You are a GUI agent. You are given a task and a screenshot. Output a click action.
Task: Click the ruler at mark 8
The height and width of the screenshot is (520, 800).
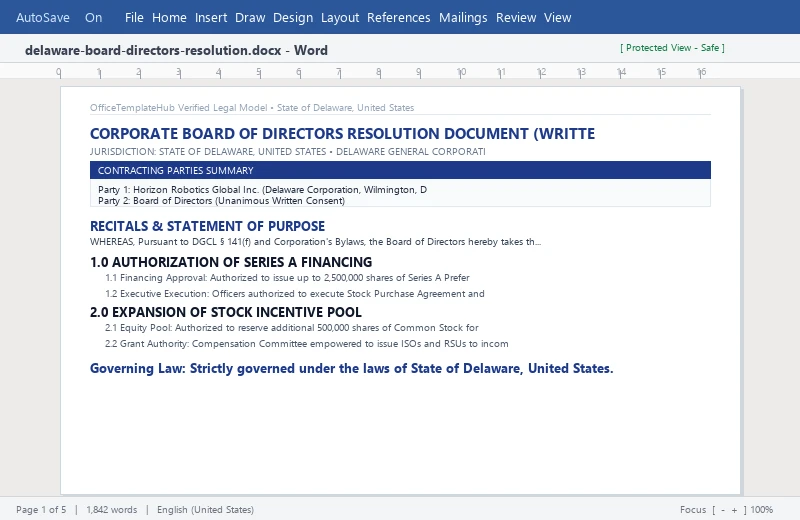pyautogui.click(x=379, y=72)
